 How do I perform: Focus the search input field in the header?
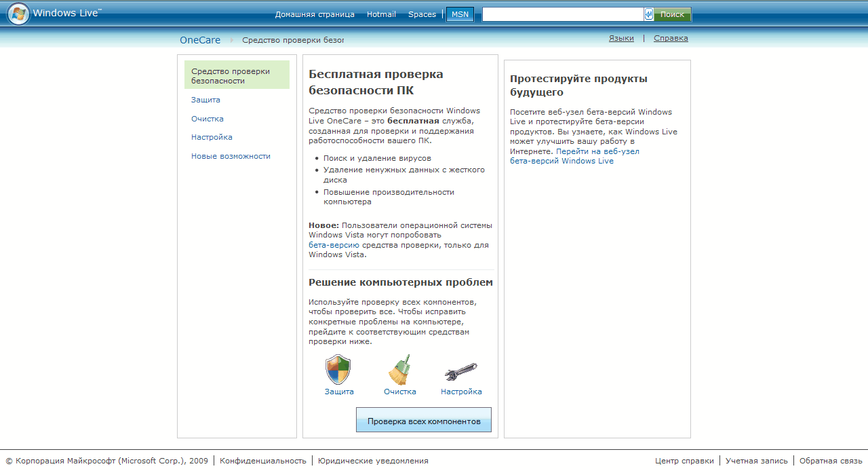tap(563, 14)
